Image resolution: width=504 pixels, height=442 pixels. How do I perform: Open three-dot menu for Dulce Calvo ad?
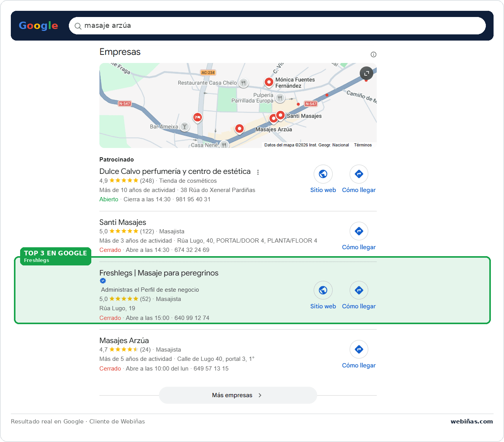point(258,172)
